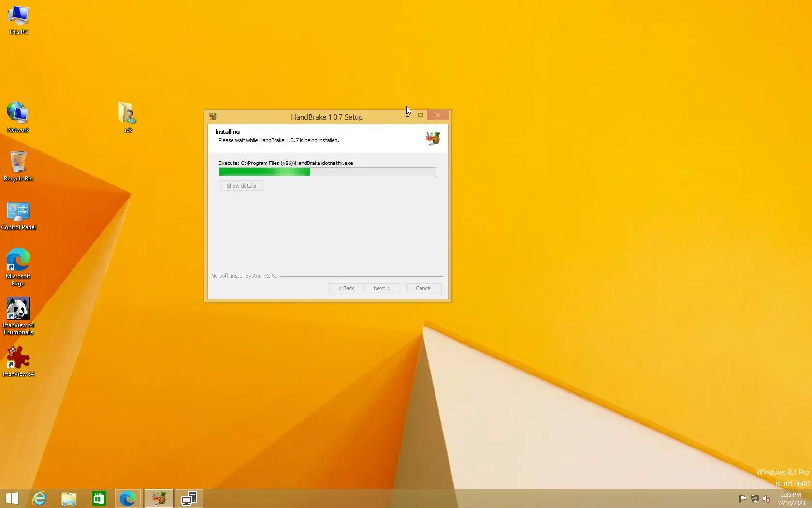812x508 pixels.
Task: Click the 'Nullsoft Install System v2.51' label
Action: tap(244, 276)
